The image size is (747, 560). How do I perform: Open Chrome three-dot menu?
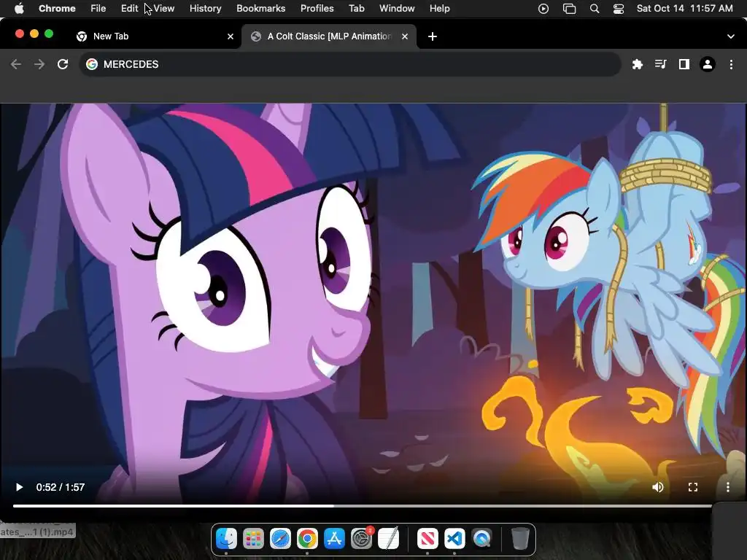click(731, 64)
